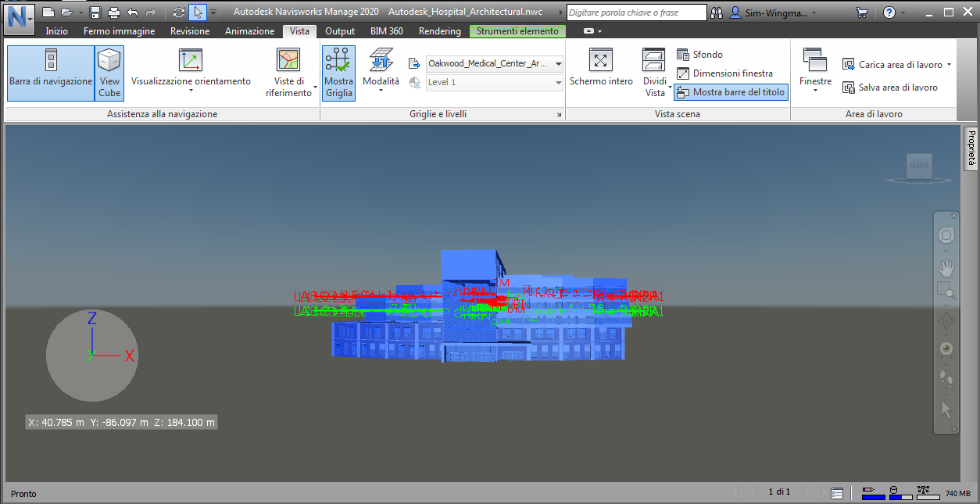This screenshot has width=980, height=504.
Task: Switch to the Animazione tab
Action: point(249,31)
